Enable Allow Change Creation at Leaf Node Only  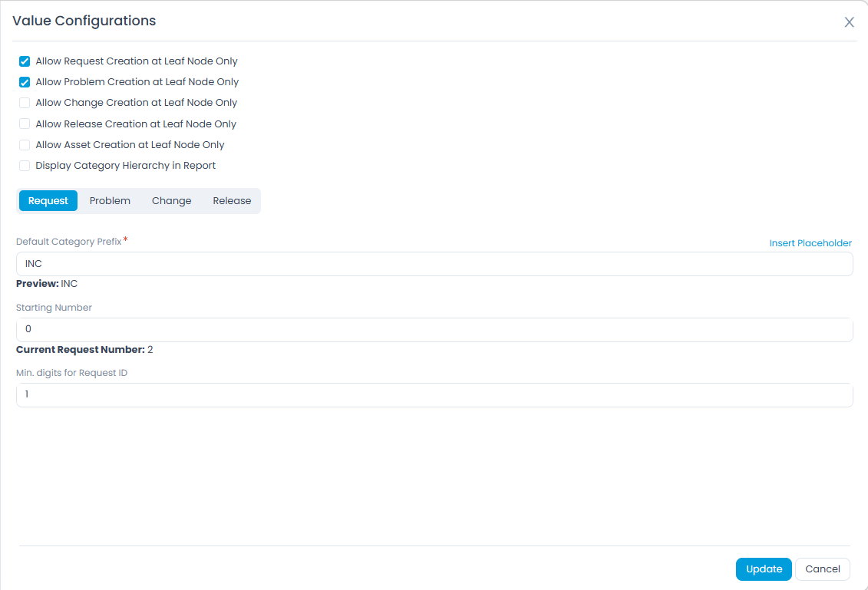point(24,102)
